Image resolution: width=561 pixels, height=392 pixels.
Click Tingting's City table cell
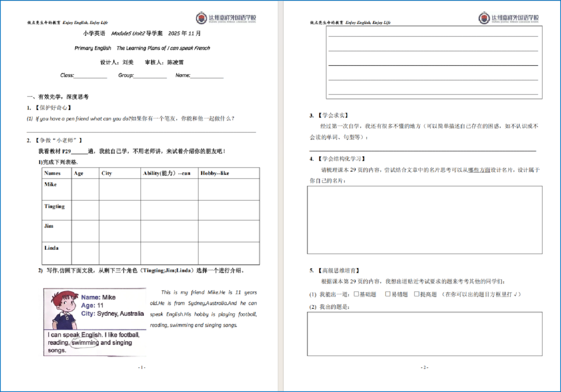click(x=119, y=210)
